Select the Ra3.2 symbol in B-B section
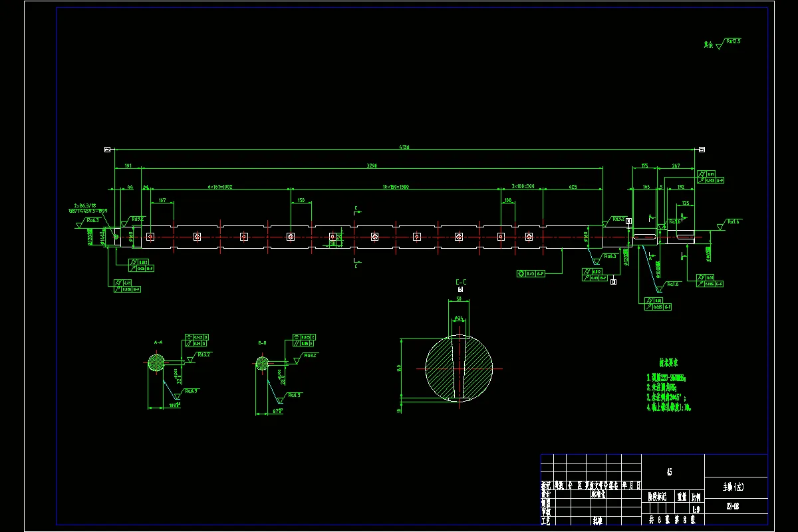798x532 pixels. 305,356
